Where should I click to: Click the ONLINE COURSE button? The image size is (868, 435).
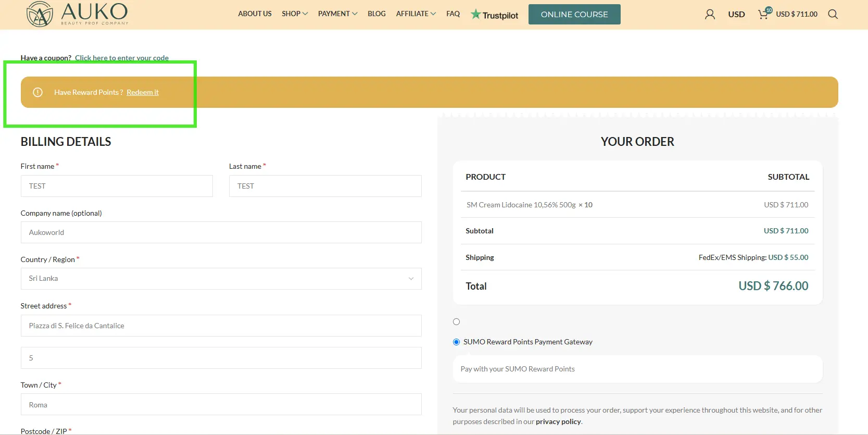574,14
